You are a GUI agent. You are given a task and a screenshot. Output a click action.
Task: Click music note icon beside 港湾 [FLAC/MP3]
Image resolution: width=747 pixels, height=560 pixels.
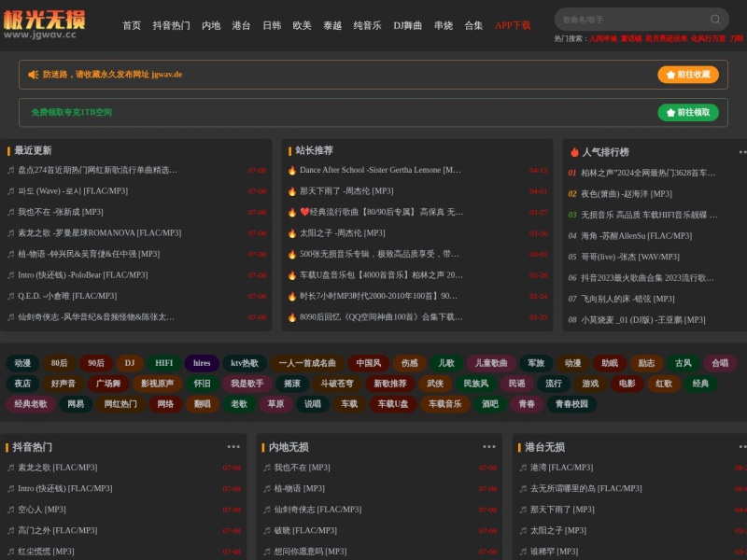pos(523,468)
